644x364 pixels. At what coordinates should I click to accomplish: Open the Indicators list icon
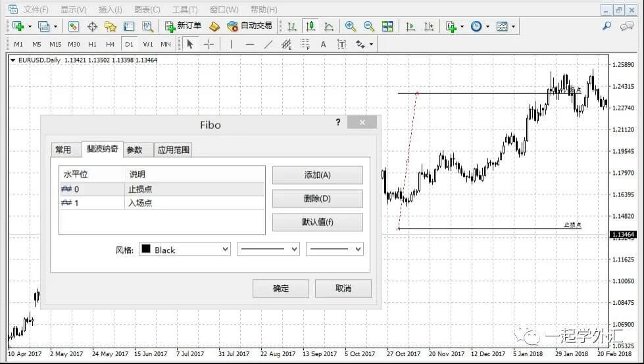click(451, 27)
